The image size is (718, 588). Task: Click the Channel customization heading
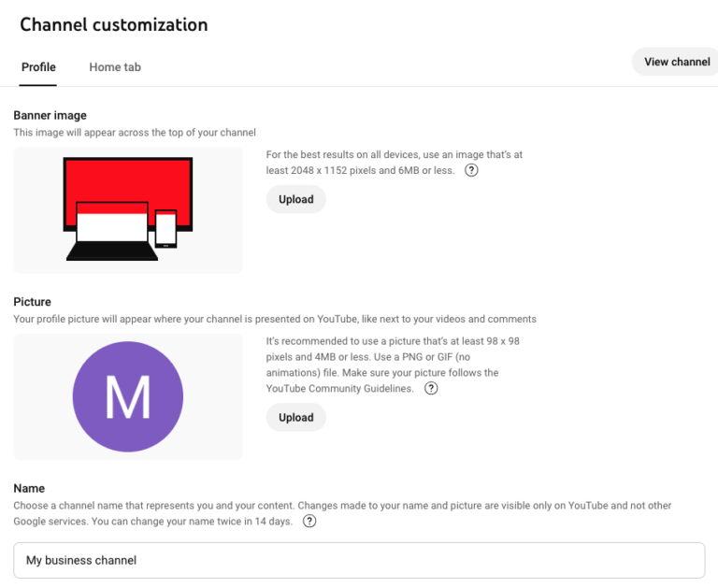(x=114, y=24)
